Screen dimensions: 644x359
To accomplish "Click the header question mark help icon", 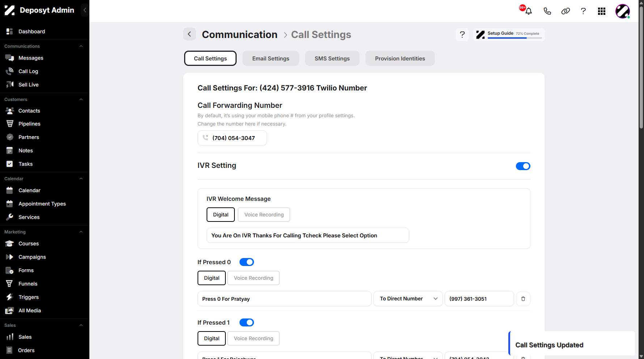I will 583,11.
